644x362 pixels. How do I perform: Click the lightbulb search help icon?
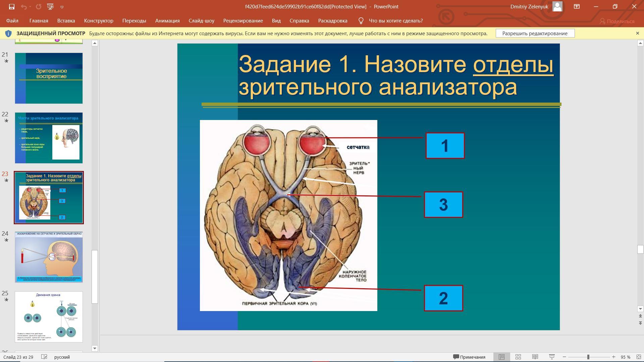click(x=361, y=21)
